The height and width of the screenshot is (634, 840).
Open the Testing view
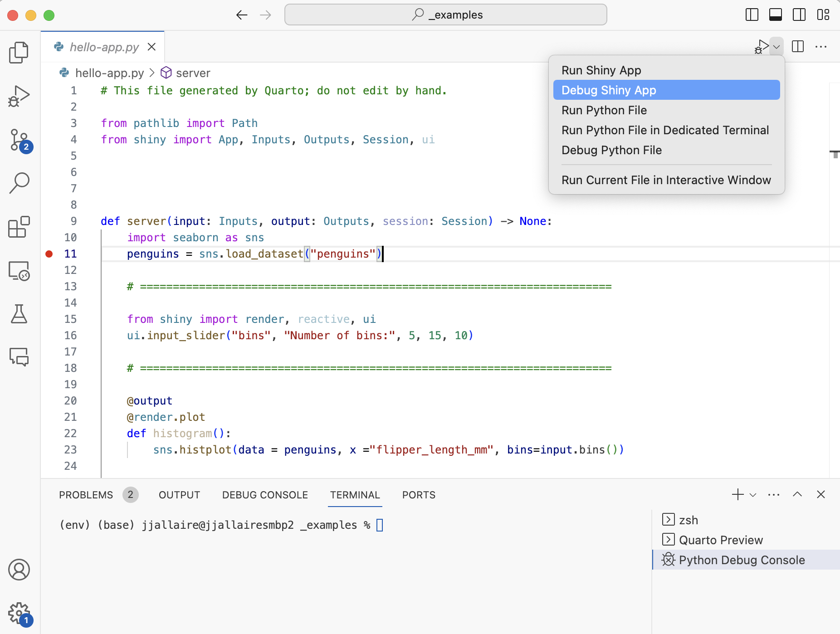point(19,314)
